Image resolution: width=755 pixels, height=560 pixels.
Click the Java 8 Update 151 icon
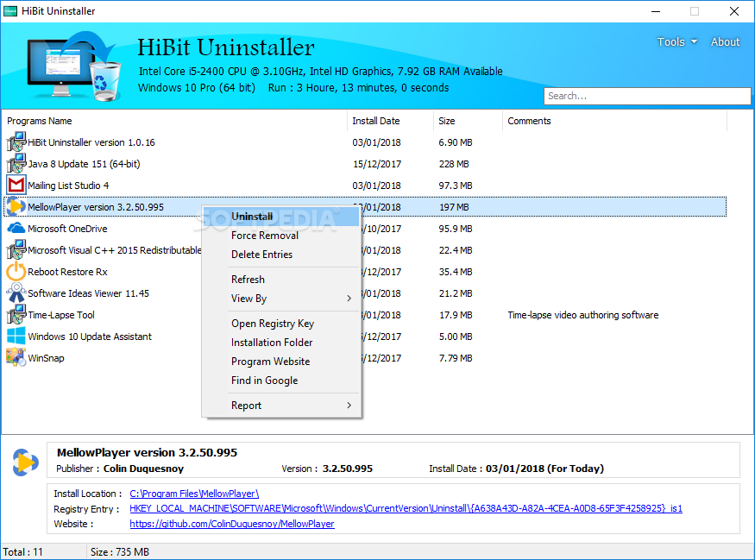point(16,164)
